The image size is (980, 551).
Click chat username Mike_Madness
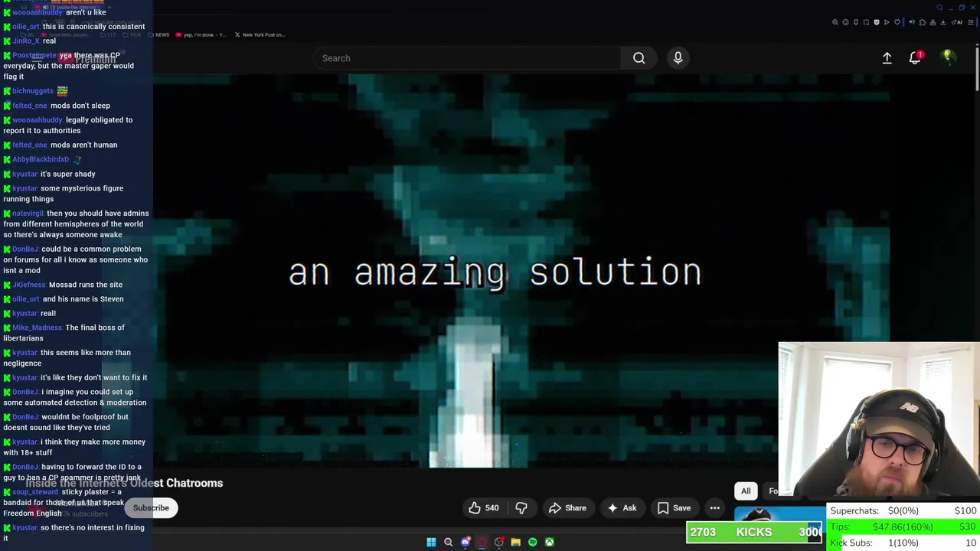[x=38, y=328]
